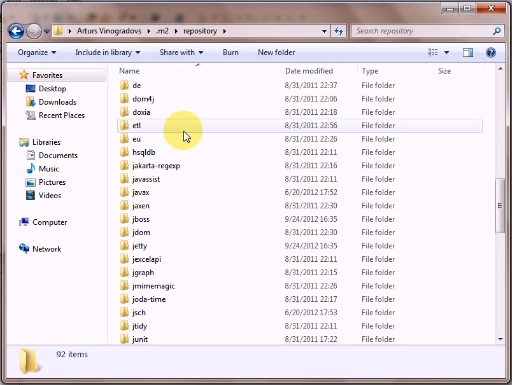This screenshot has height=385, width=512.
Task: Select the junit folder name
Action: point(140,339)
